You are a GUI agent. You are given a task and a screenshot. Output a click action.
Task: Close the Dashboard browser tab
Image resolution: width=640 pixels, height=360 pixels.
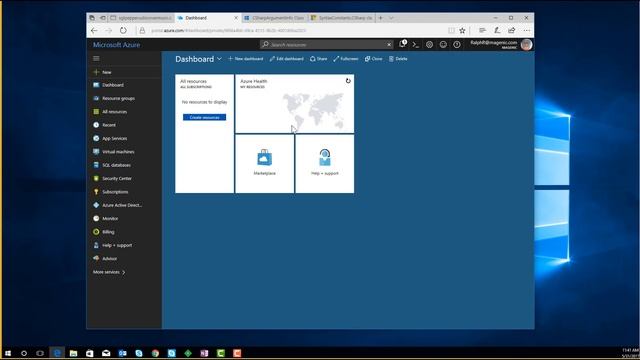click(236, 18)
